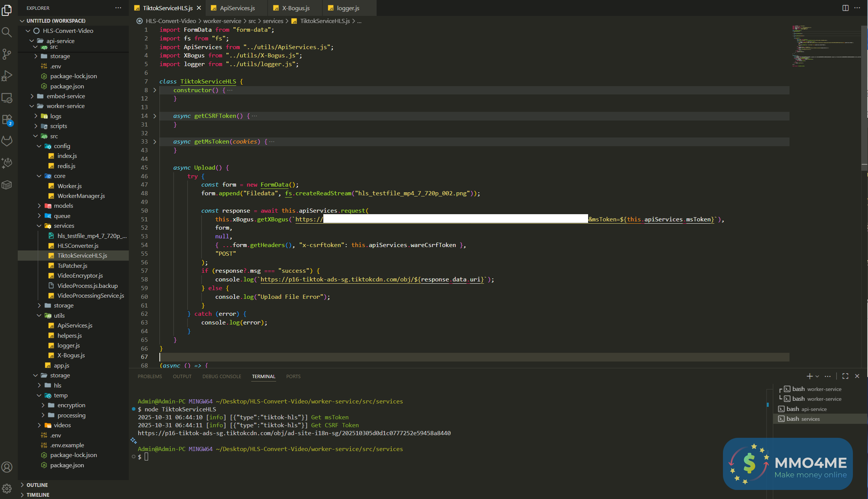868x499 pixels.
Task: Open the new terminal profile dropdown arrow
Action: coord(817,376)
